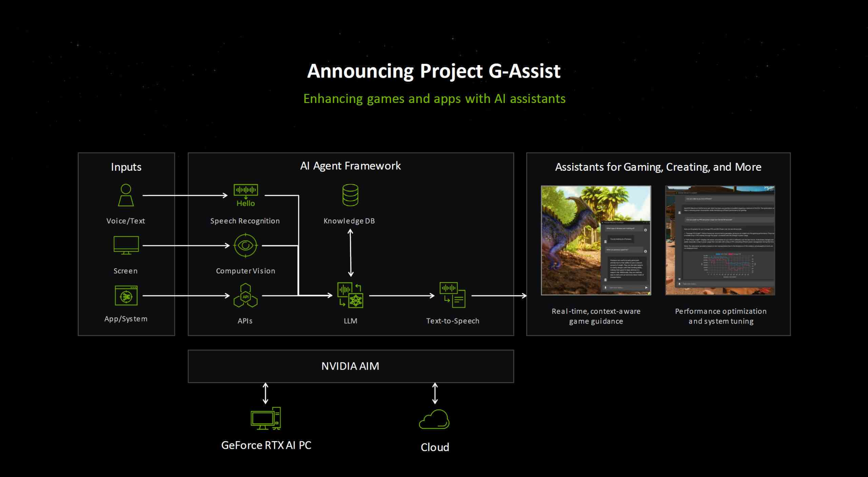Click the Voice/Text person icon
868x477 pixels.
126,195
